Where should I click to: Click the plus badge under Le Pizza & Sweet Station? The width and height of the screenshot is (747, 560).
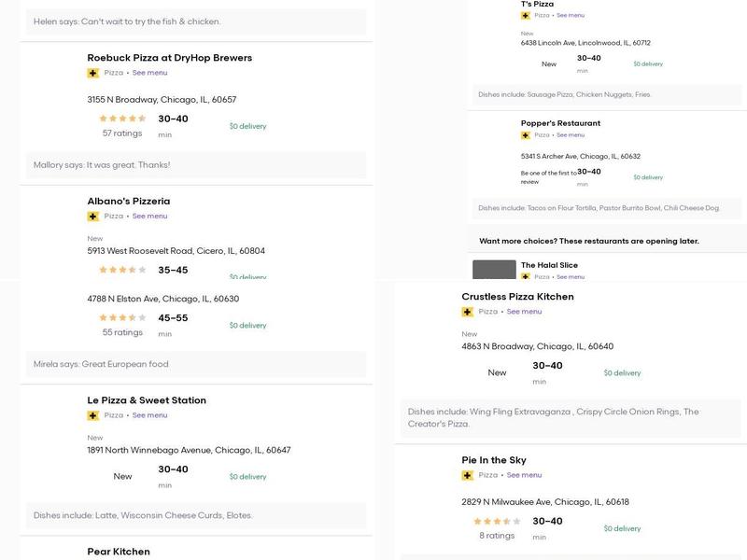(92, 415)
